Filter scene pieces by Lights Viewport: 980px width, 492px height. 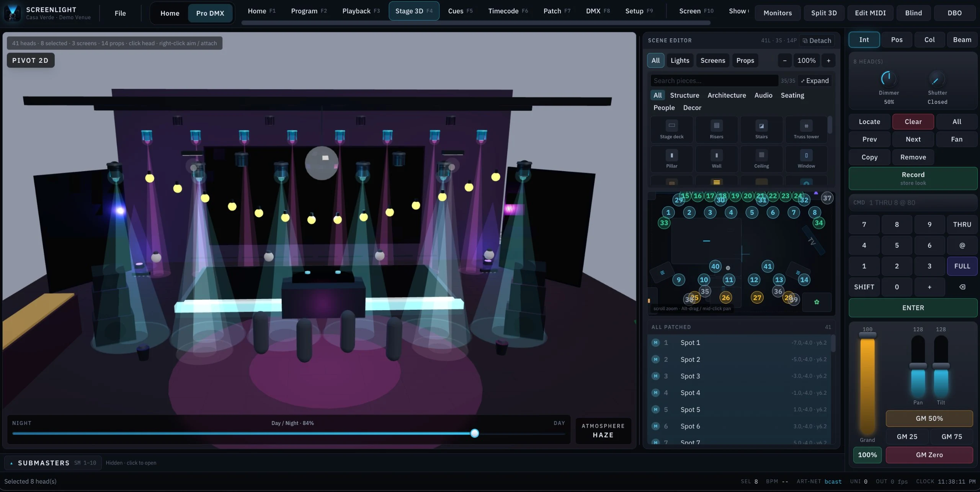(x=680, y=60)
